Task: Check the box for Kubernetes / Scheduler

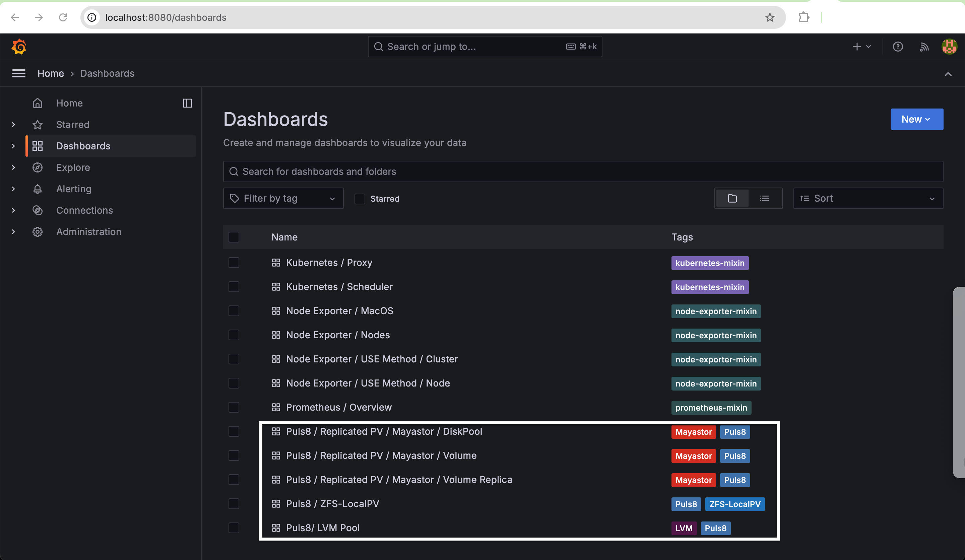Action: point(234,287)
